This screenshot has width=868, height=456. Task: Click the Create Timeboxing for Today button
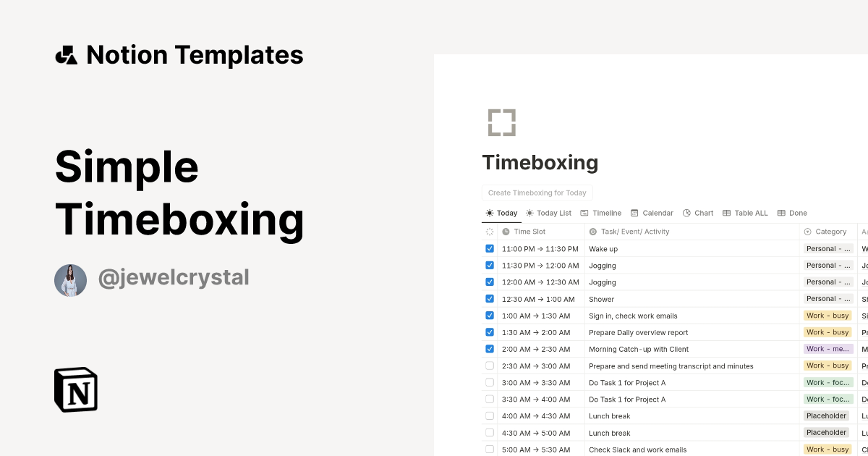click(x=537, y=193)
